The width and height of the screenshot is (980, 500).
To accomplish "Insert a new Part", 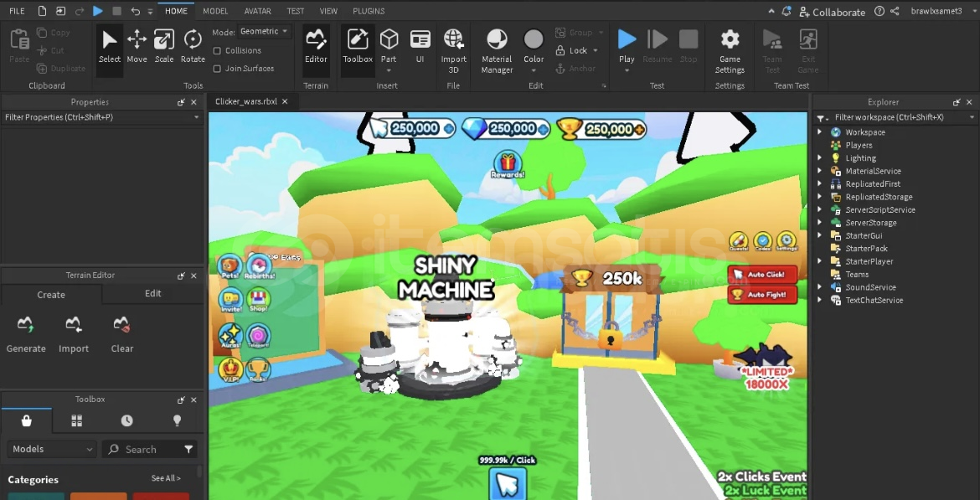I will coord(389,47).
